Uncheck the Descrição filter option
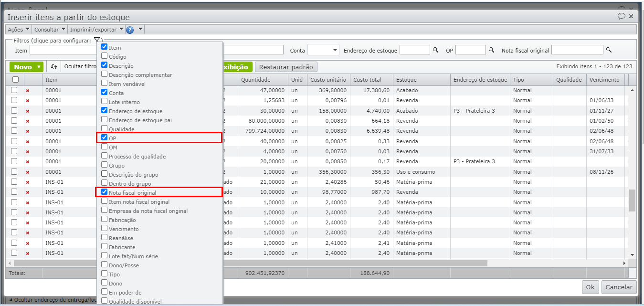 pos(105,65)
